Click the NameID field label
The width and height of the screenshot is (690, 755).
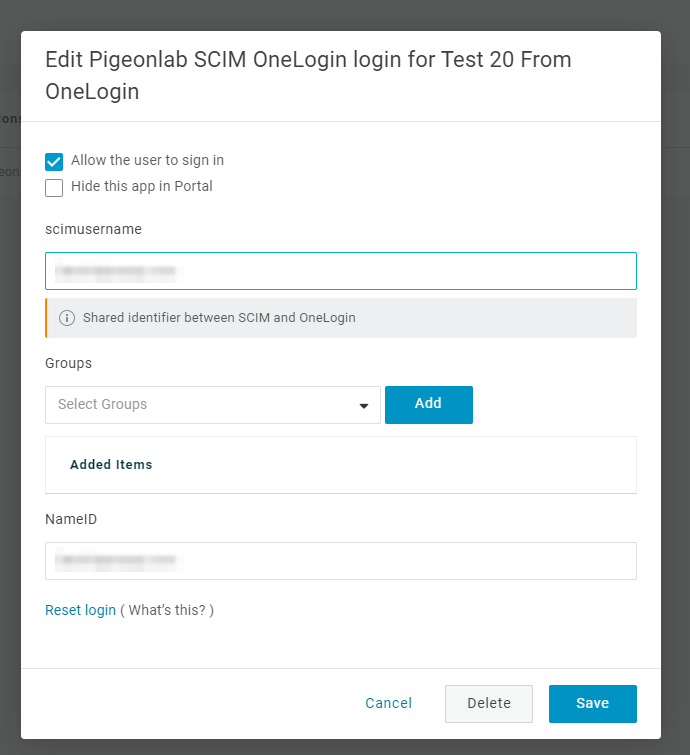click(71, 519)
